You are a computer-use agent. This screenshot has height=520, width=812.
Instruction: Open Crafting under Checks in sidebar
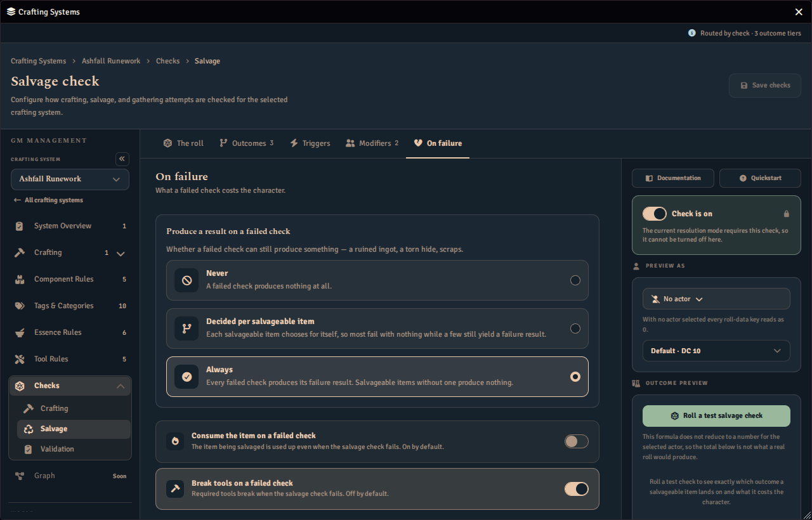[74, 408]
